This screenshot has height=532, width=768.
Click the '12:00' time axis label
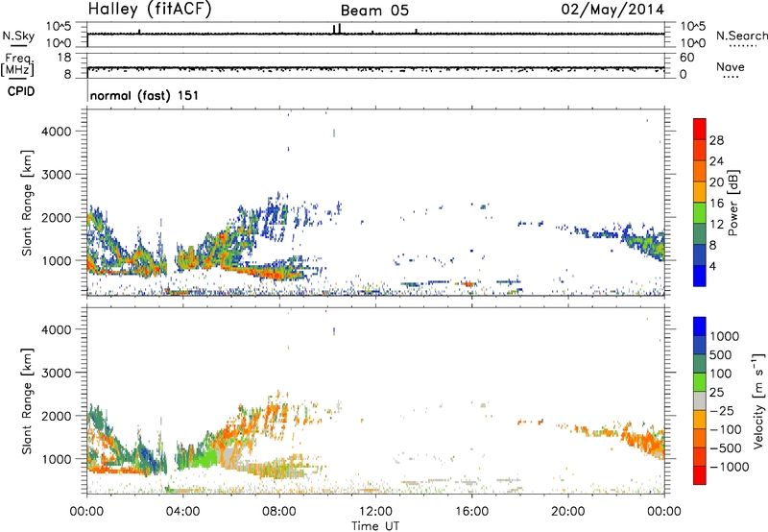[375, 512]
